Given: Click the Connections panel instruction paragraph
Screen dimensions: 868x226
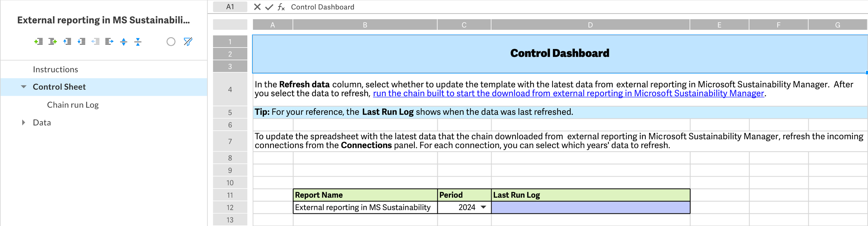Looking at the screenshot, I should coord(560,141).
